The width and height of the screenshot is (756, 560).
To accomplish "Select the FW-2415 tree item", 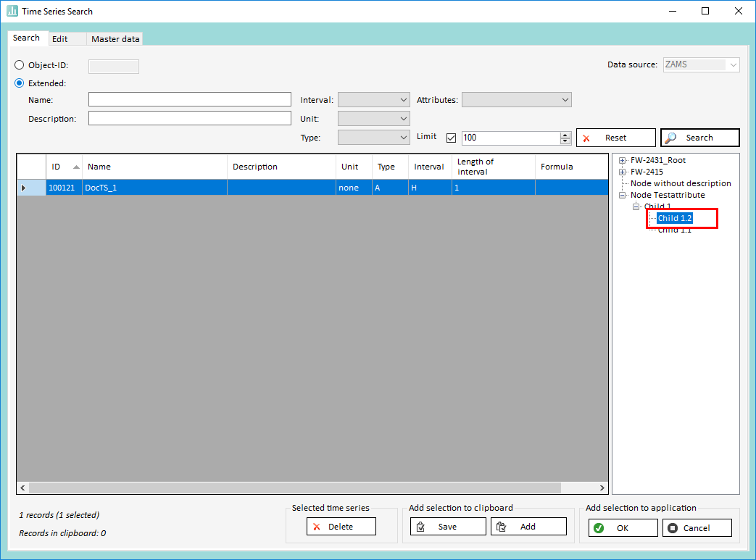I will (647, 172).
